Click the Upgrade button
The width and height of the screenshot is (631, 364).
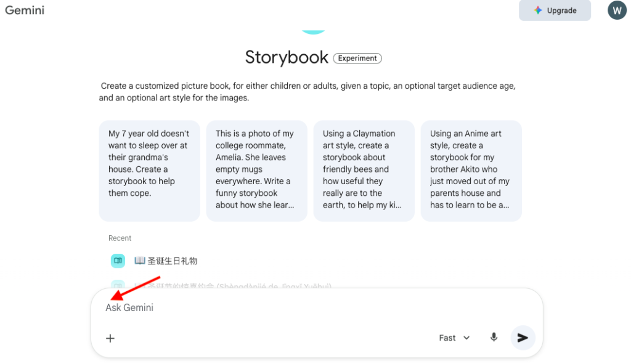pos(555,10)
